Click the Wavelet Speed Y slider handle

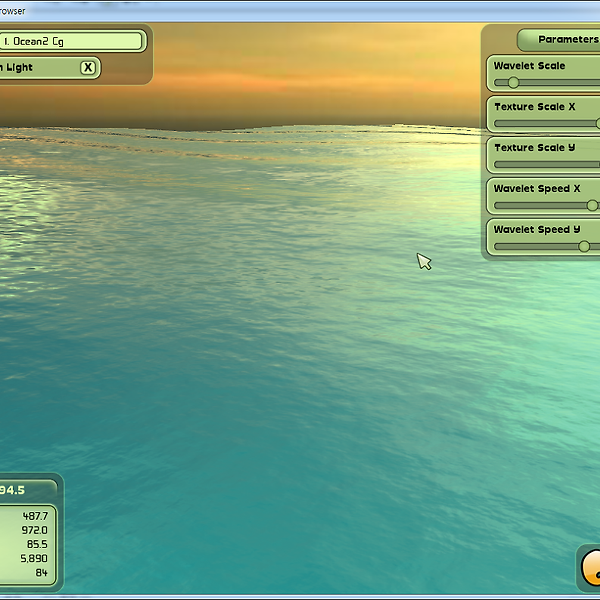point(584,246)
